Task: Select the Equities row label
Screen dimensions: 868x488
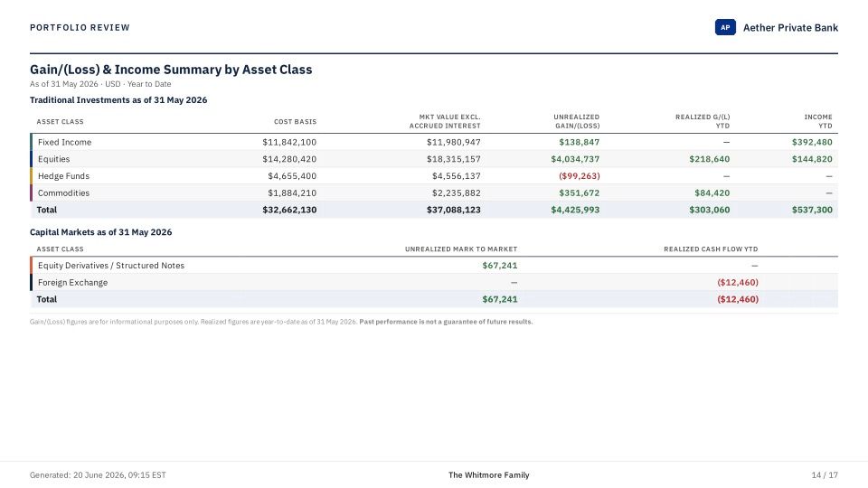Action: 53,159
